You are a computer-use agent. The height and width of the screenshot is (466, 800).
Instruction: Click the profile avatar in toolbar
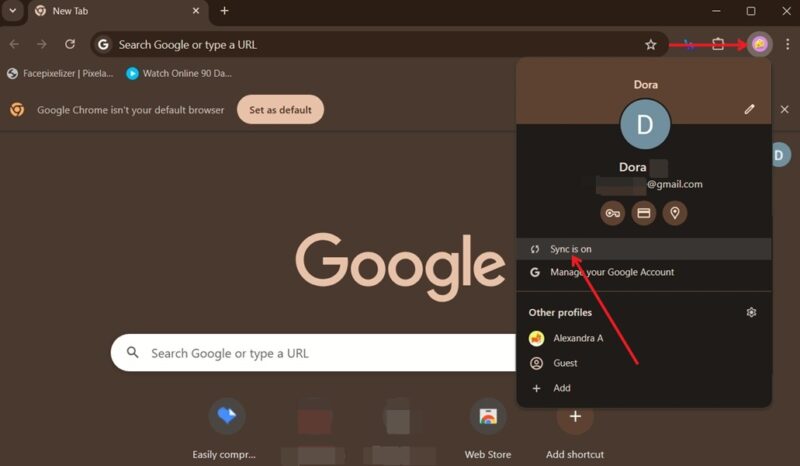[x=760, y=44]
